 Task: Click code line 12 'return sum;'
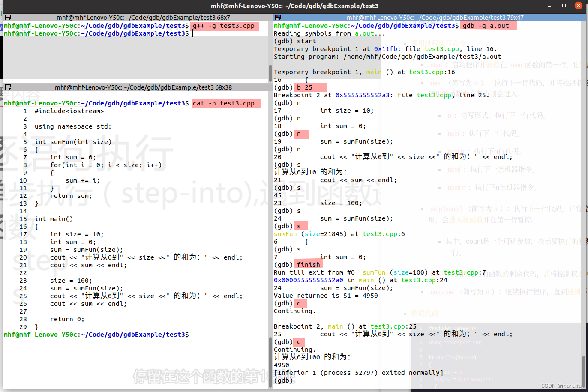click(x=71, y=196)
